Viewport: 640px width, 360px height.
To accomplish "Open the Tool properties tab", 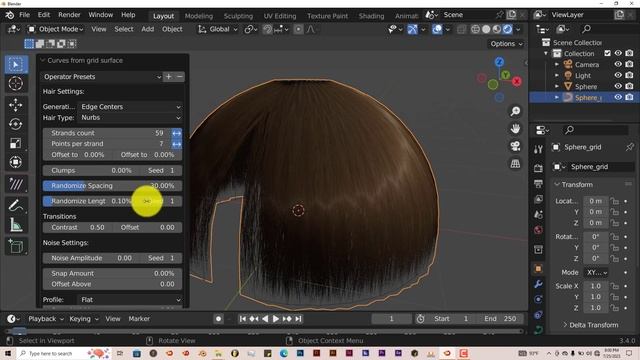I will coord(538,149).
